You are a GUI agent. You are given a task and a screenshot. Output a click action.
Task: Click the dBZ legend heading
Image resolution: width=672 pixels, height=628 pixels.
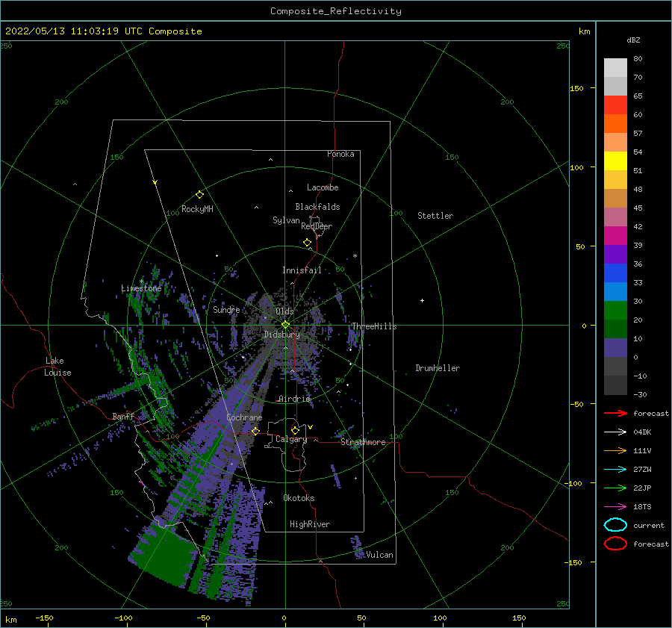tap(633, 40)
